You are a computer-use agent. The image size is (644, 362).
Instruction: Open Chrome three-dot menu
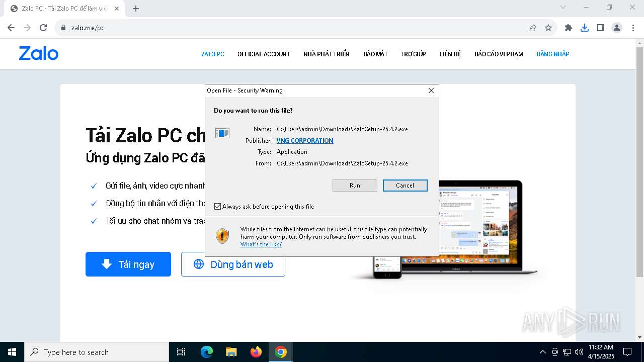pos(632,28)
